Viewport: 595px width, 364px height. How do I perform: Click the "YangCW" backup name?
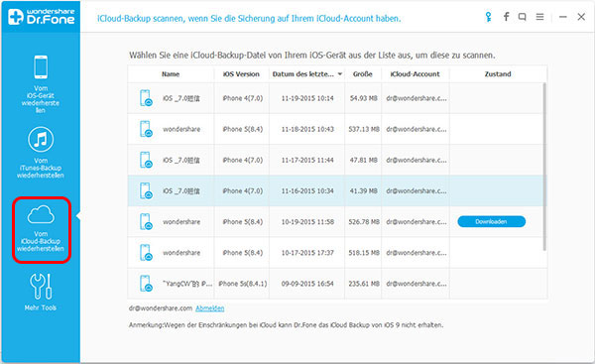[187, 284]
